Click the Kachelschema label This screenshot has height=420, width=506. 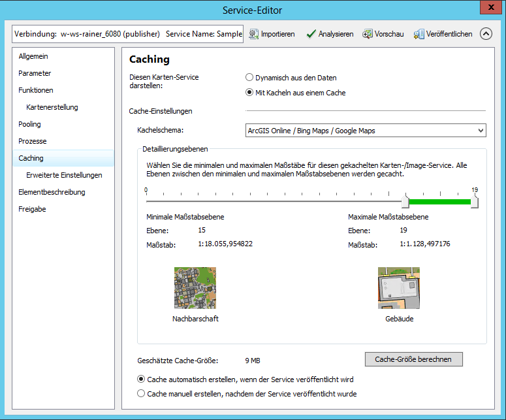(x=161, y=130)
